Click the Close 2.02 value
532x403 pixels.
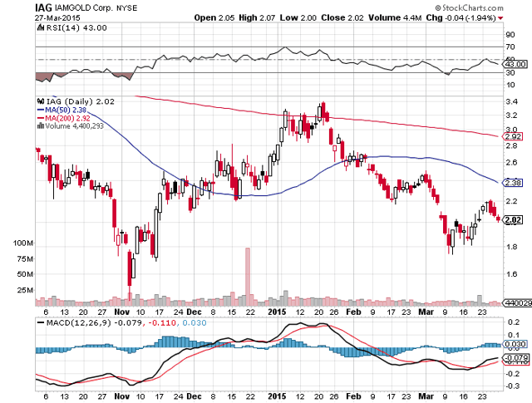pyautogui.click(x=342, y=17)
